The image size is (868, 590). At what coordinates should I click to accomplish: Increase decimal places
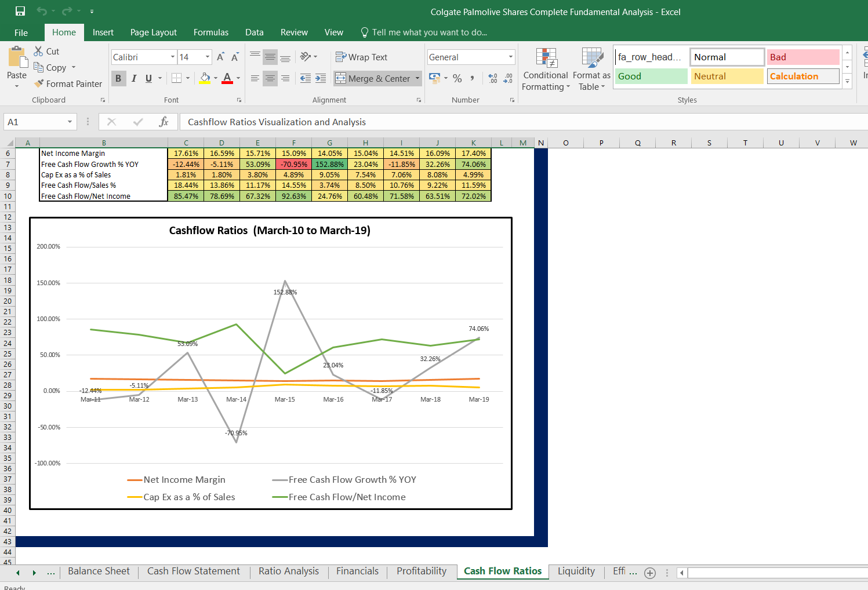[x=493, y=78]
